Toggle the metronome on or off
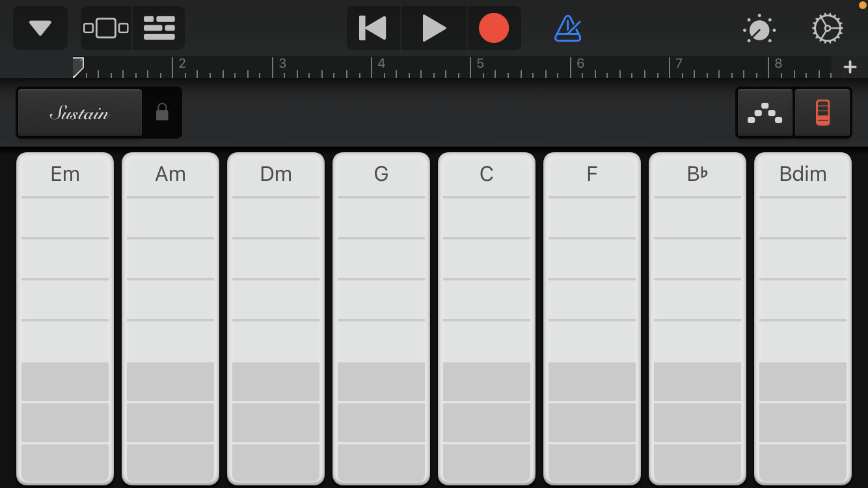The height and width of the screenshot is (488, 868). (x=567, y=29)
